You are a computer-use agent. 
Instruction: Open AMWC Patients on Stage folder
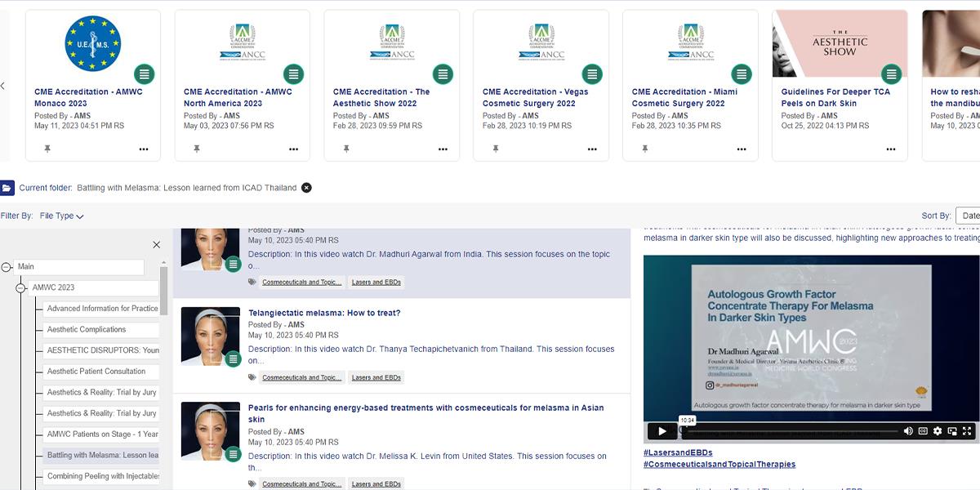[x=101, y=434]
